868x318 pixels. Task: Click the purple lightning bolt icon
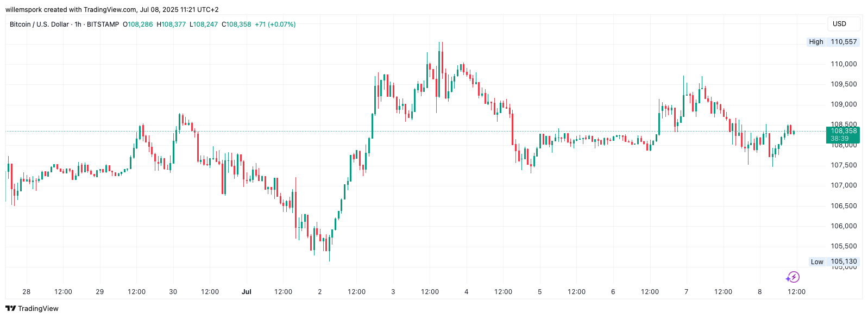click(x=792, y=277)
